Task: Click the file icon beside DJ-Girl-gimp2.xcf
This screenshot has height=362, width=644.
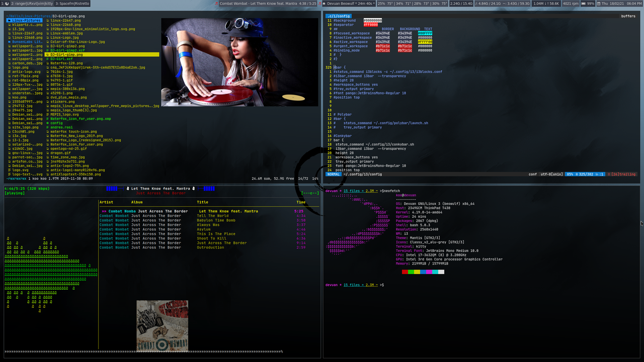Action: click(x=47, y=50)
